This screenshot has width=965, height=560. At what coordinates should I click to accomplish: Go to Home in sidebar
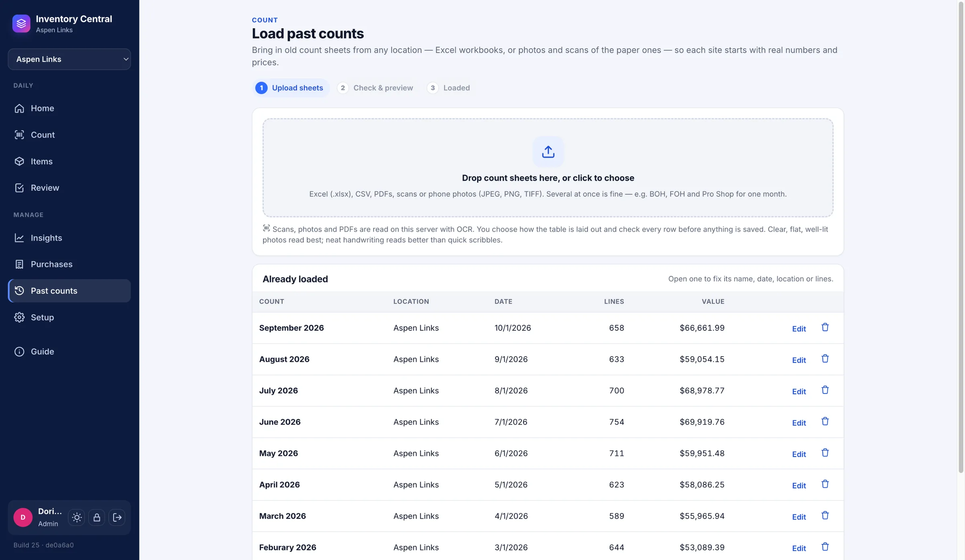click(69, 108)
